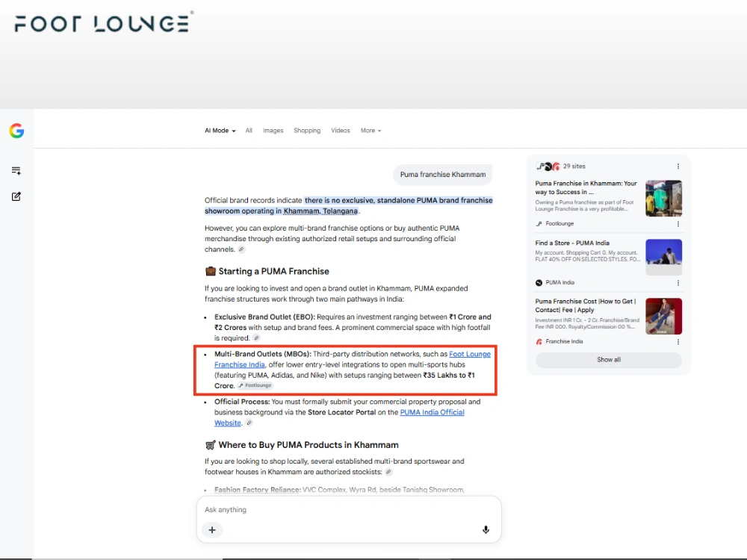The height and width of the screenshot is (560, 747).
Task: Open the Foot Lounge Franchise India link
Action: pos(353,359)
